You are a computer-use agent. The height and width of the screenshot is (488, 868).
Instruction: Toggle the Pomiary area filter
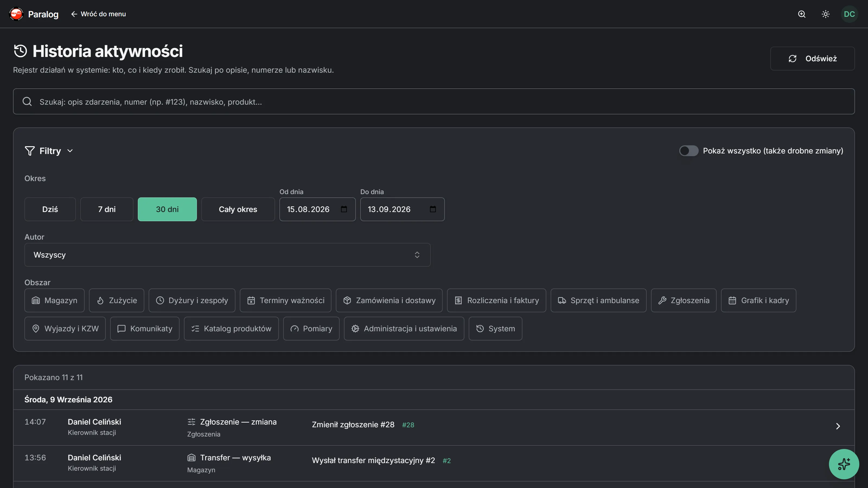[311, 329]
